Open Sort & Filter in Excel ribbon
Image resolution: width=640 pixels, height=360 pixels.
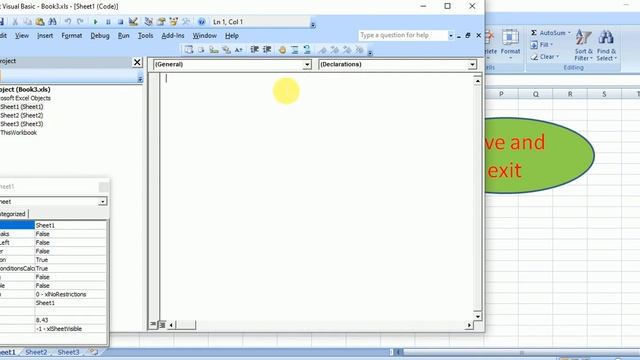[583, 45]
